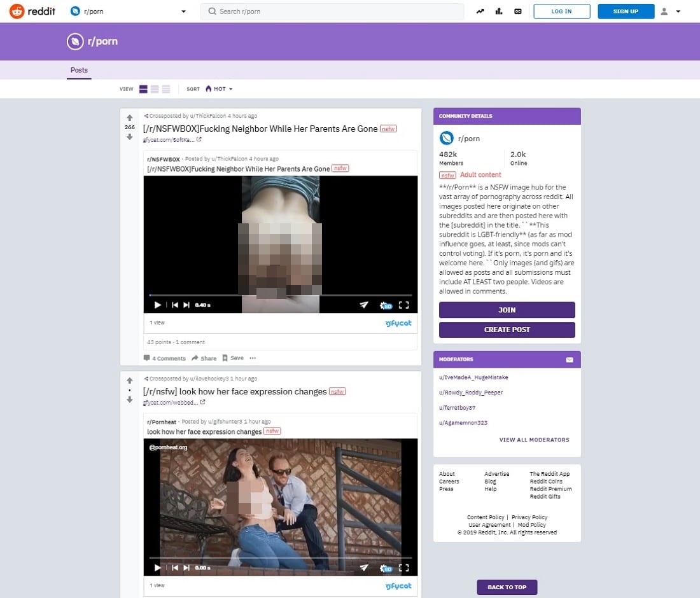
Task: Upvote the first post
Action: (x=130, y=118)
